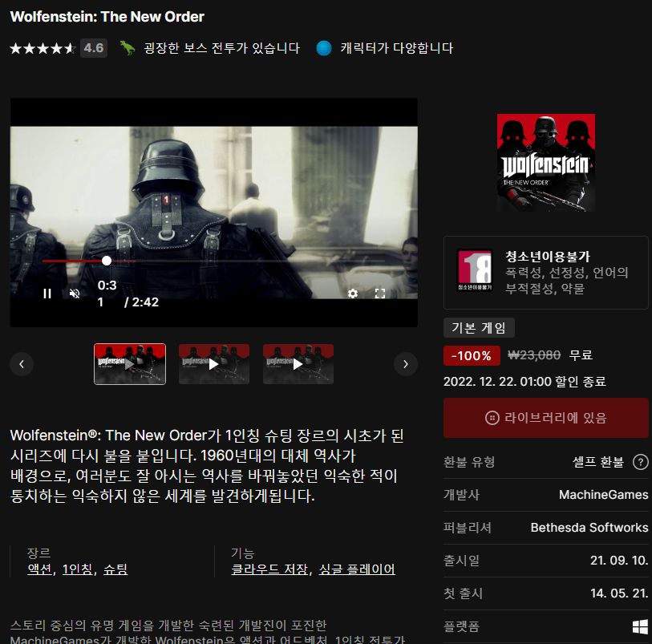Click the release date 21. 09. 10.
652x644 pixels.
[x=619, y=561]
